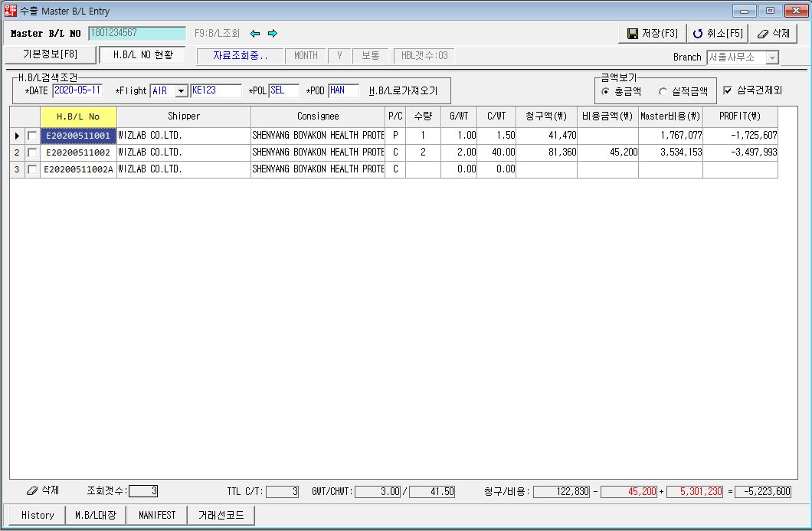Sort by the H.B/L No column header
Screen dimensions: 812x531
(78, 116)
